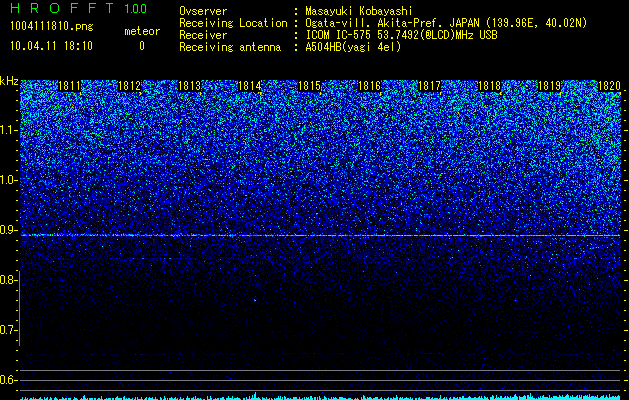Click the 1815 time marker

(309, 86)
